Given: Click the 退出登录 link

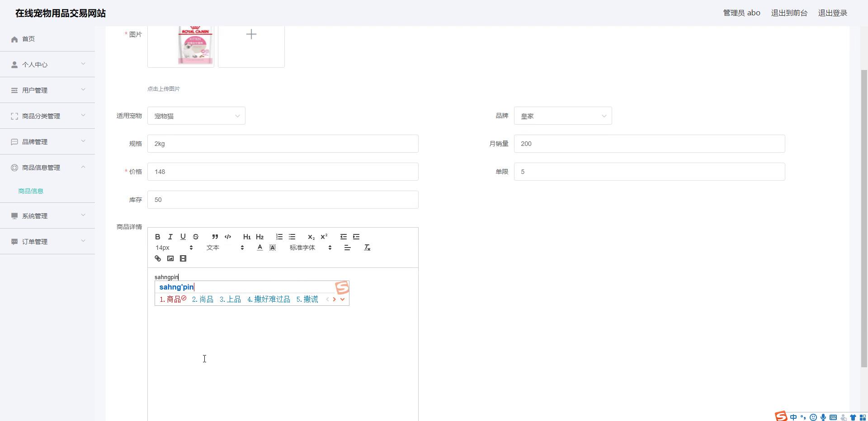Looking at the screenshot, I should [x=832, y=13].
